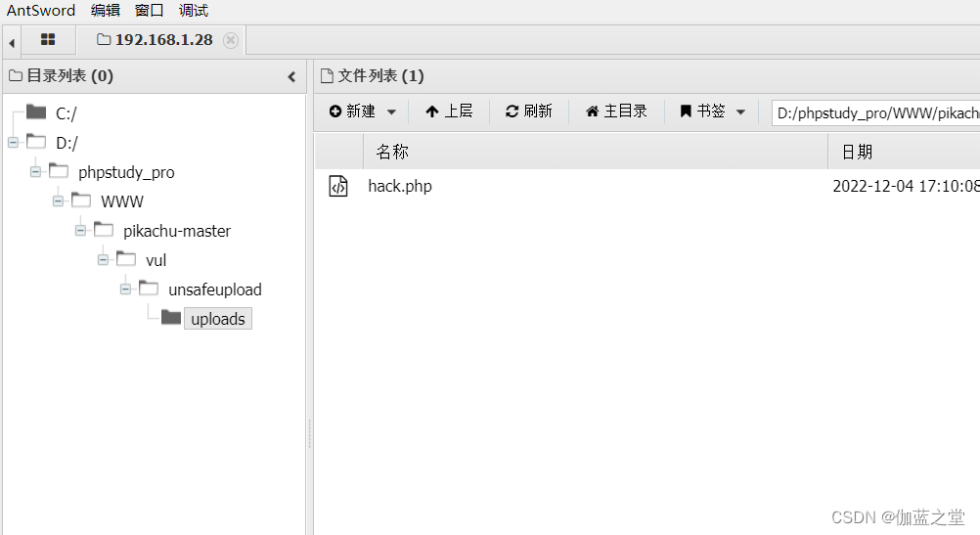Select the unsafeupload folder label
The width and height of the screenshot is (980, 535).
215,290
